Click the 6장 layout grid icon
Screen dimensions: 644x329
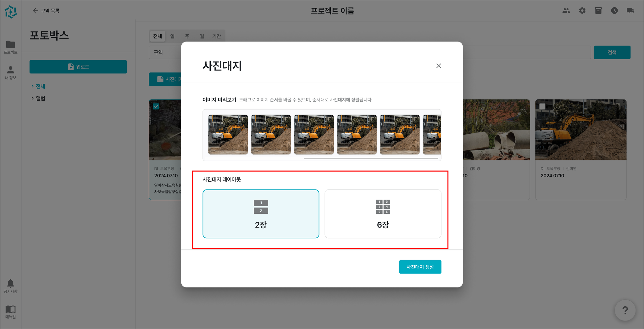pos(383,207)
